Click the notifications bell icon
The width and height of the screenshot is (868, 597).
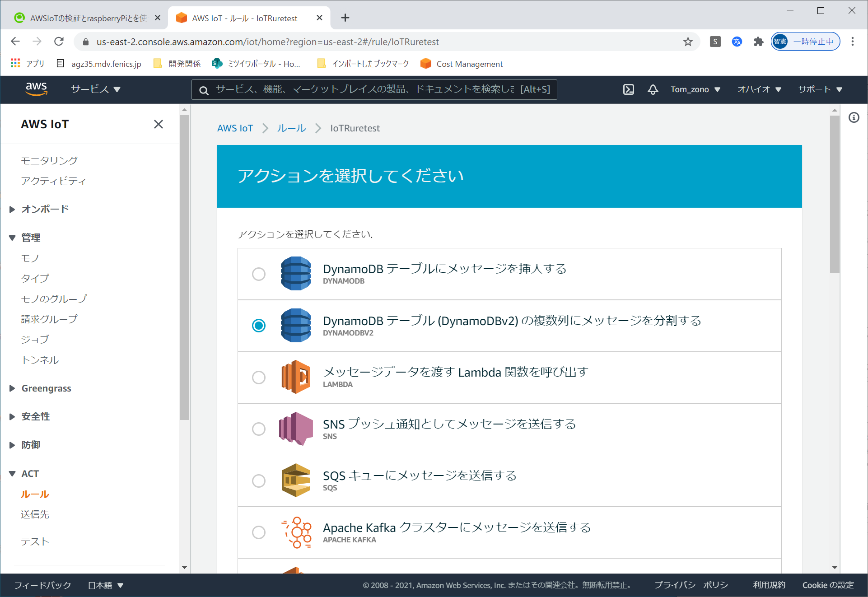pos(653,89)
